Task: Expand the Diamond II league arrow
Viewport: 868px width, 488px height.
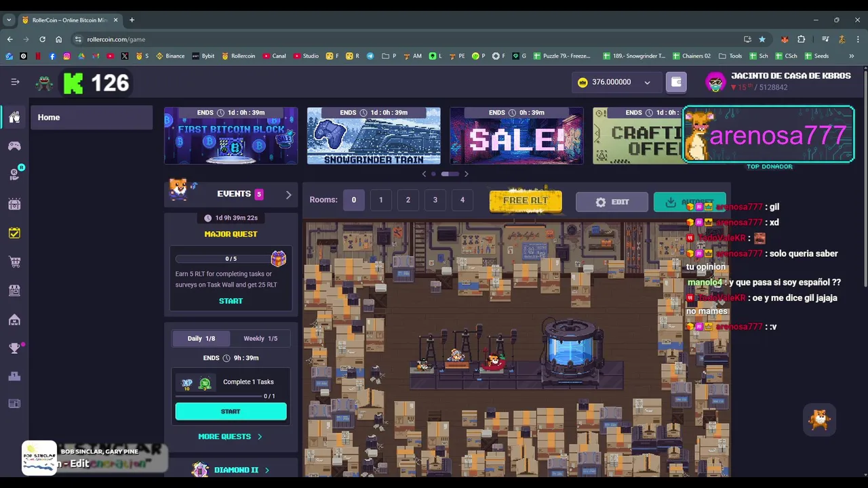Action: tap(267, 470)
